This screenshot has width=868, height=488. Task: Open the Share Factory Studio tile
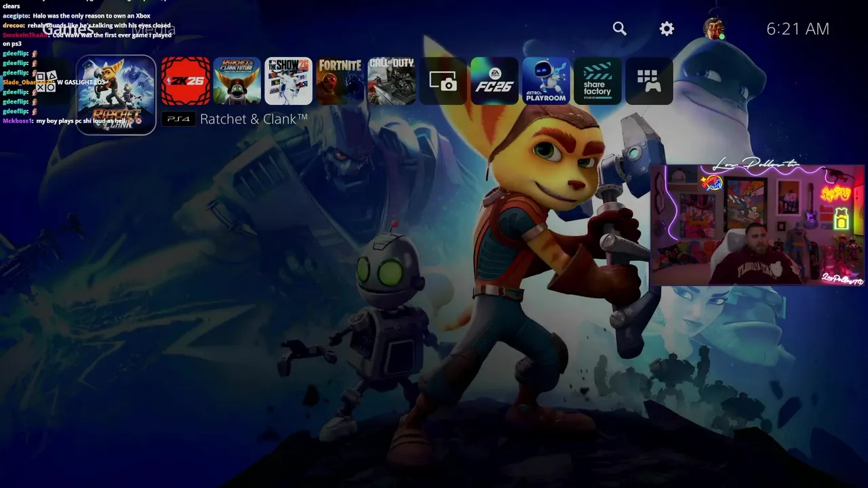(597, 81)
